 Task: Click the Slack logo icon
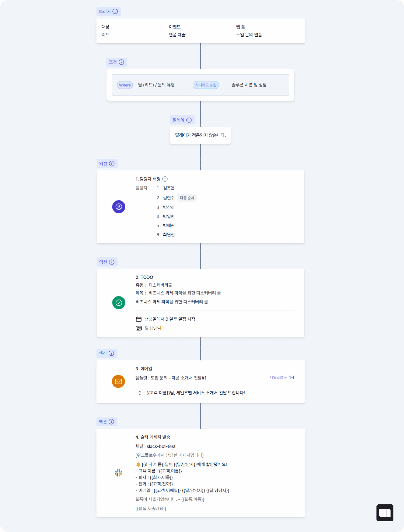[x=118, y=473]
